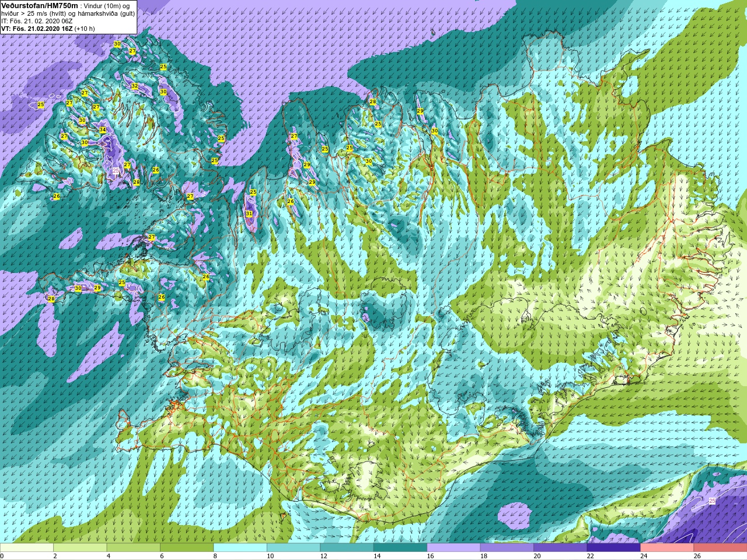Screen dimensions: 747x560
Task: Click the 12–14 m/s teal legend swatch
Action: [347, 548]
